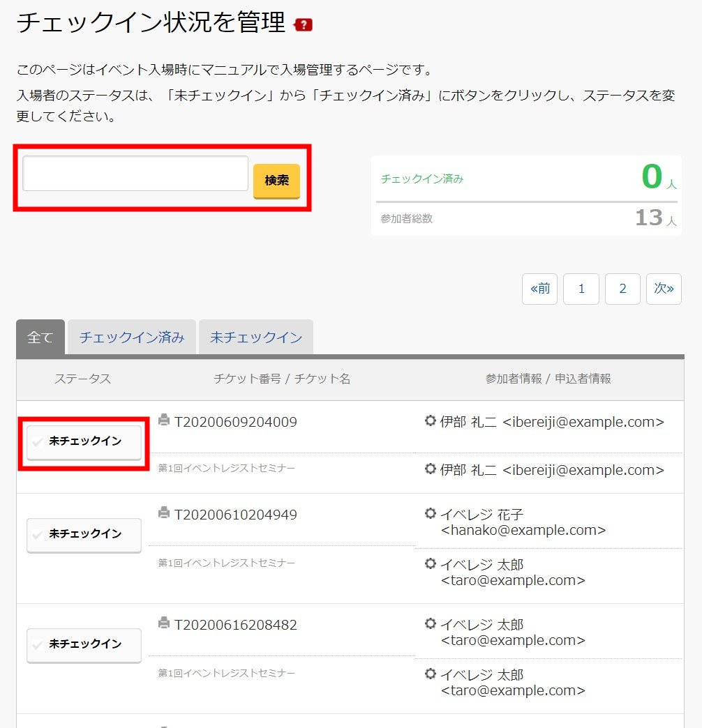Click inside the search text field

[x=135, y=174]
